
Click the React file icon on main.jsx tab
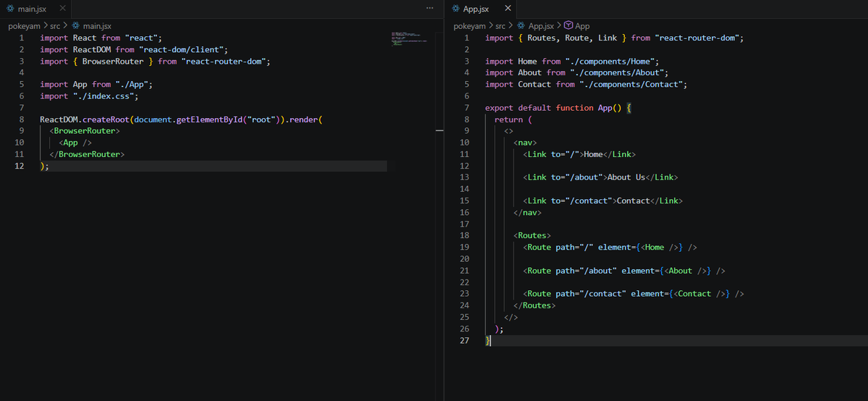10,9
